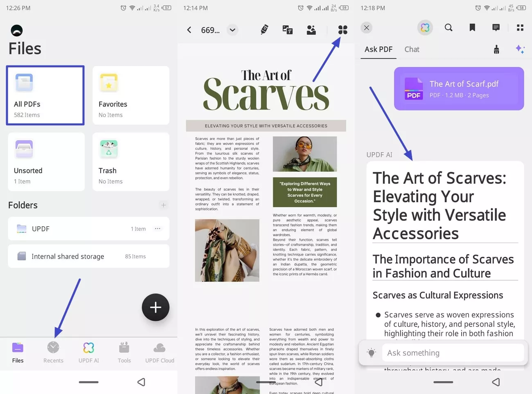Switch to the Recents tab
This screenshot has width=532, height=394.
[53, 352]
